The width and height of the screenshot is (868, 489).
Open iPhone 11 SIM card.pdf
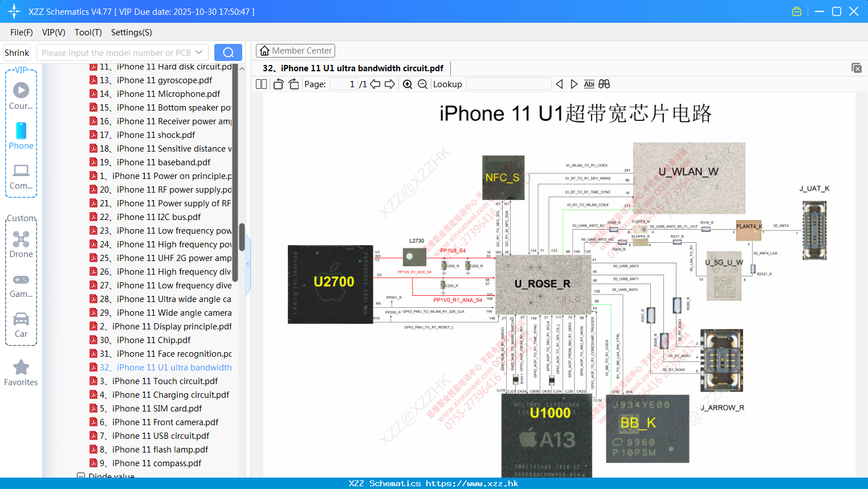(x=150, y=409)
